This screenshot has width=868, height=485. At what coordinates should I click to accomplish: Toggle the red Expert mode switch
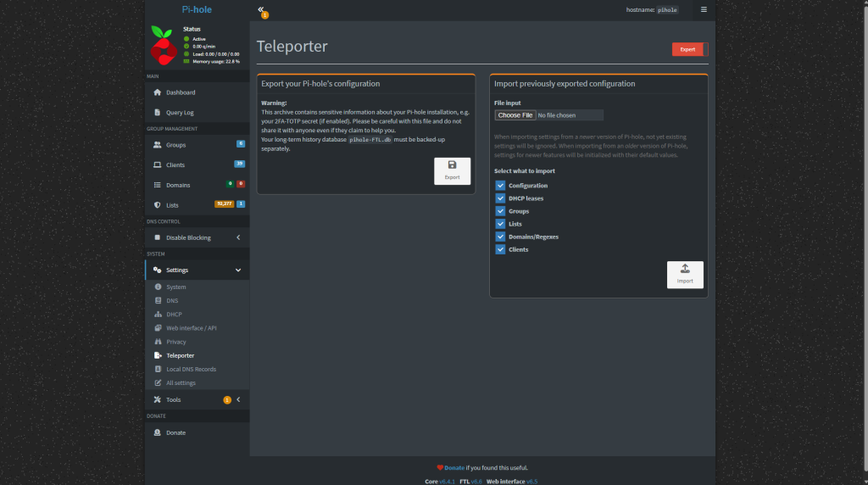(x=690, y=49)
